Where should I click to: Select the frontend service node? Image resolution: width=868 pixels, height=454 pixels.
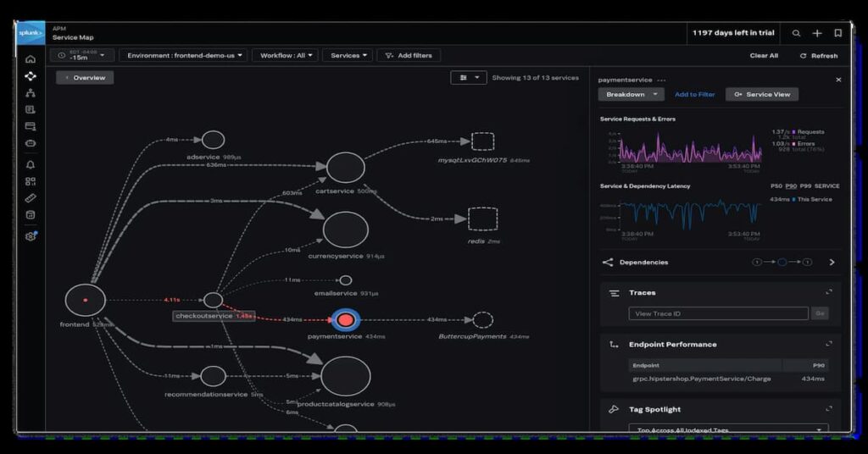click(x=86, y=300)
